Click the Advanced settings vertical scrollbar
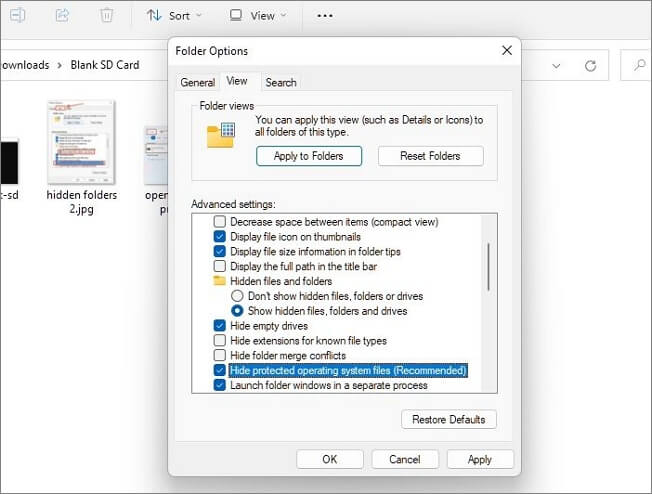Viewport: 652px width, 494px height. pos(487,266)
